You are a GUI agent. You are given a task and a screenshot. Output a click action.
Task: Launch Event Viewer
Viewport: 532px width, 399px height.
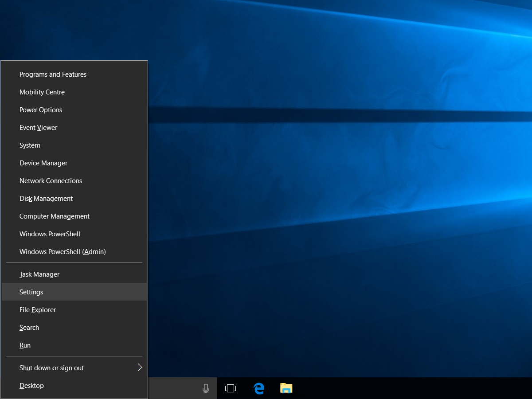click(x=74, y=128)
